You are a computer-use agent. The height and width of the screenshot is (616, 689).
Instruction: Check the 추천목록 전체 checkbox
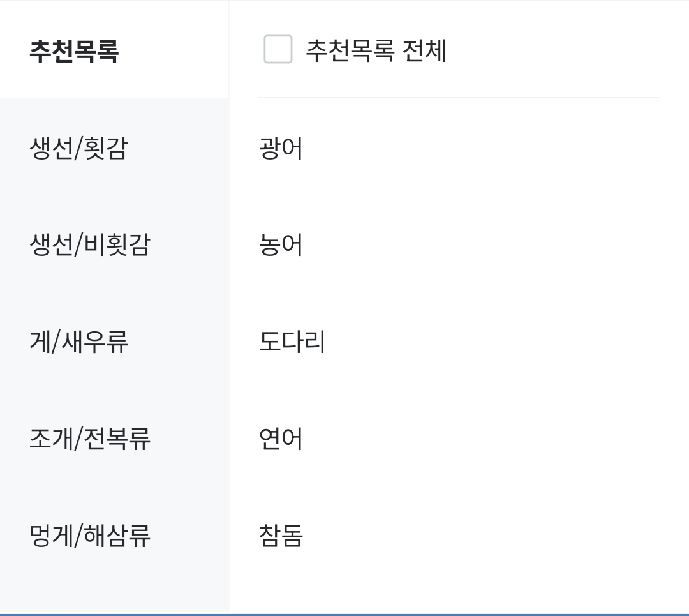tap(278, 49)
